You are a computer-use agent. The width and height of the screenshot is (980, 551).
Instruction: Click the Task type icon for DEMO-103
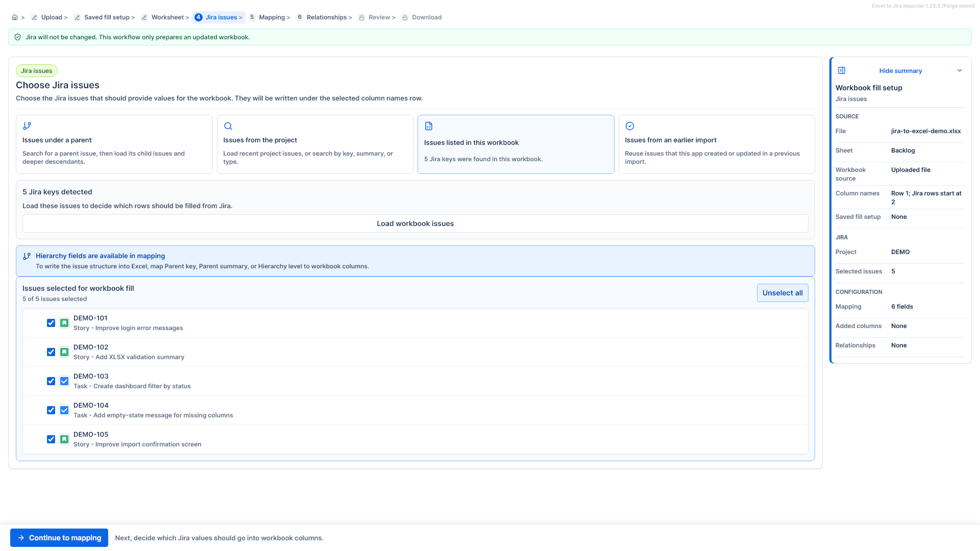pyautogui.click(x=64, y=381)
